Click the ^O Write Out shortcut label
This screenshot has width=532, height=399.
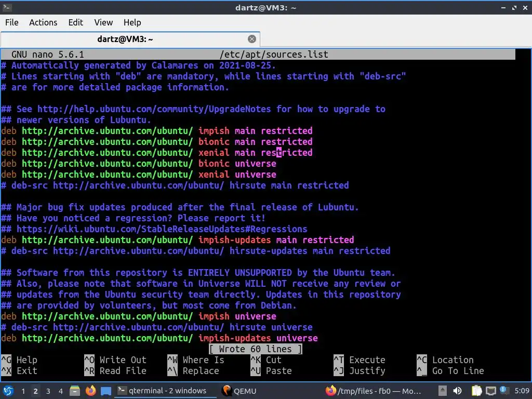[x=115, y=360]
